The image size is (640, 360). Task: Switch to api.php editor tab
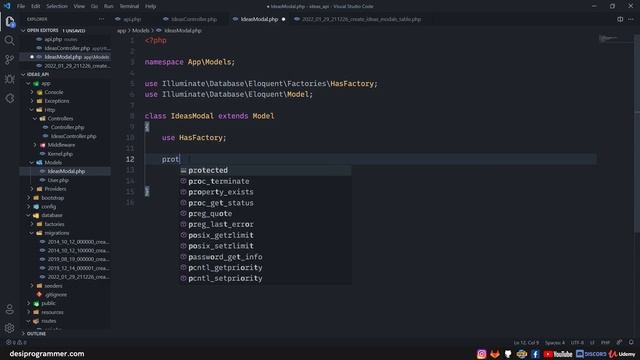(132, 19)
